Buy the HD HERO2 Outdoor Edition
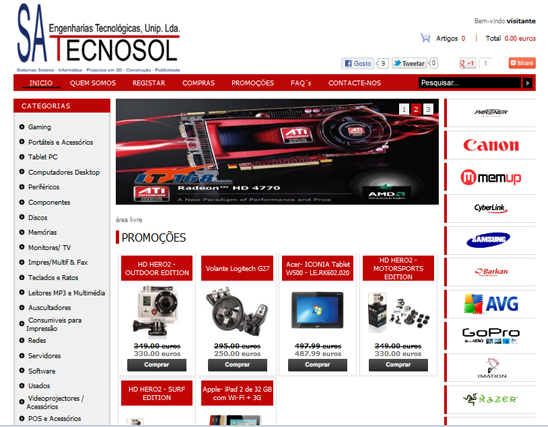Image resolution: width=548 pixels, height=427 pixels. (x=157, y=365)
